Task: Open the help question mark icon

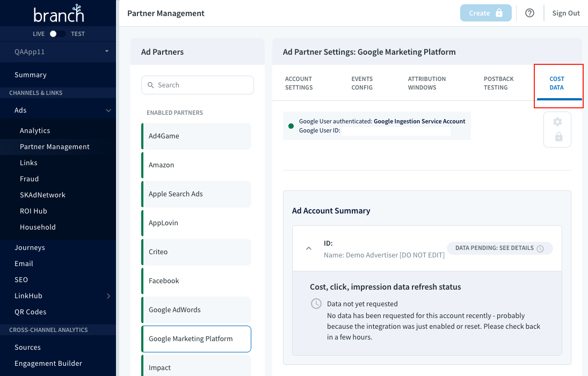Action: pos(529,13)
